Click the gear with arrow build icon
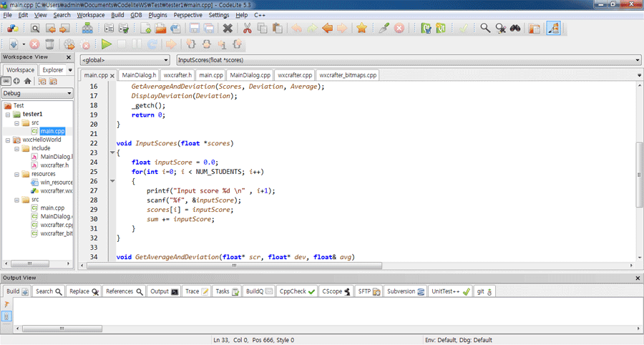 [x=69, y=44]
